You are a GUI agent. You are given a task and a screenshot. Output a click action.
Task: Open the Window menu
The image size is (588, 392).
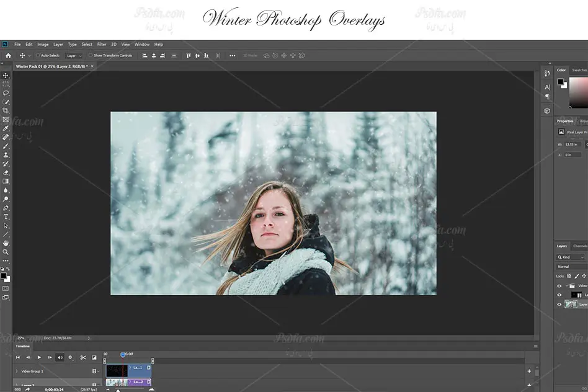point(142,44)
